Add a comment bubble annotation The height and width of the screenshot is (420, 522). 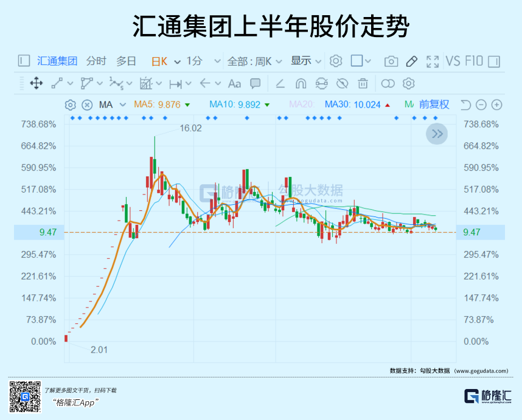point(256,83)
